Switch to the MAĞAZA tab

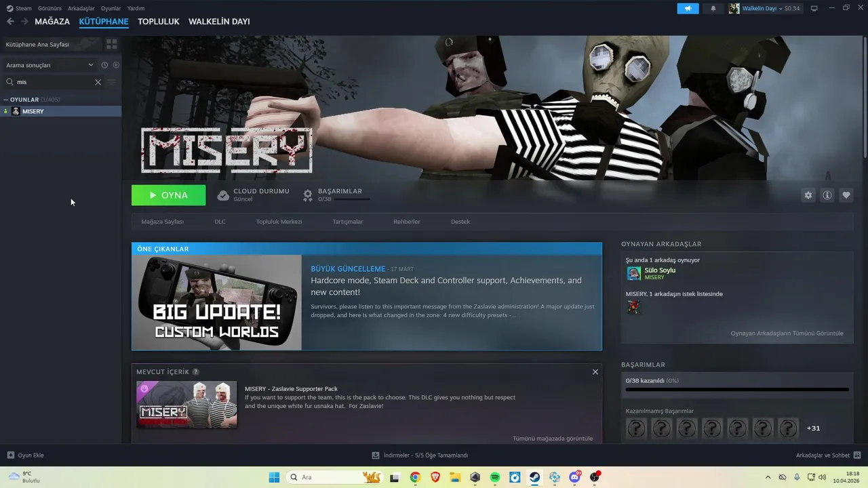[x=52, y=22]
